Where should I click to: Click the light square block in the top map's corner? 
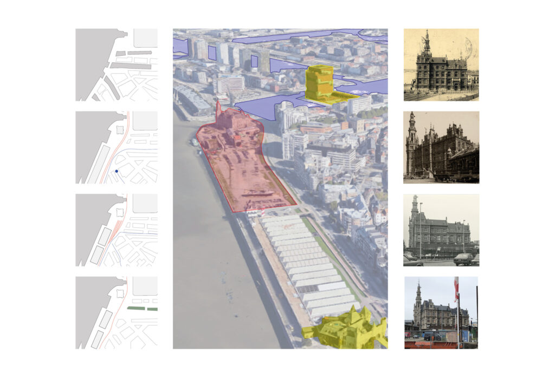(x=145, y=38)
